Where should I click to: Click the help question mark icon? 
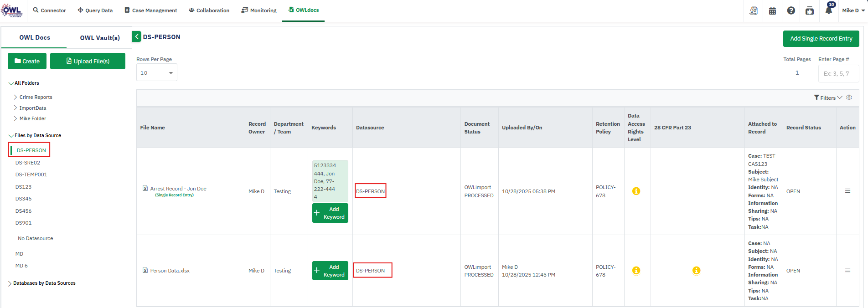point(791,10)
